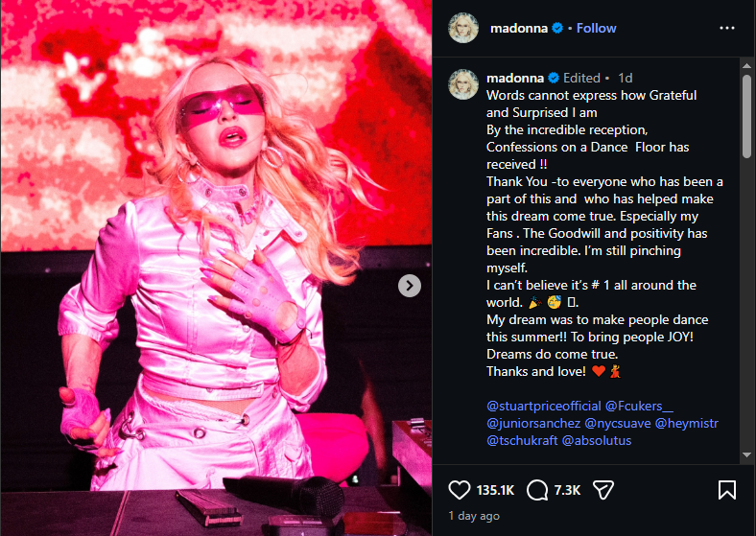Open the three-dot more options menu
756x536 pixels.
point(727,28)
